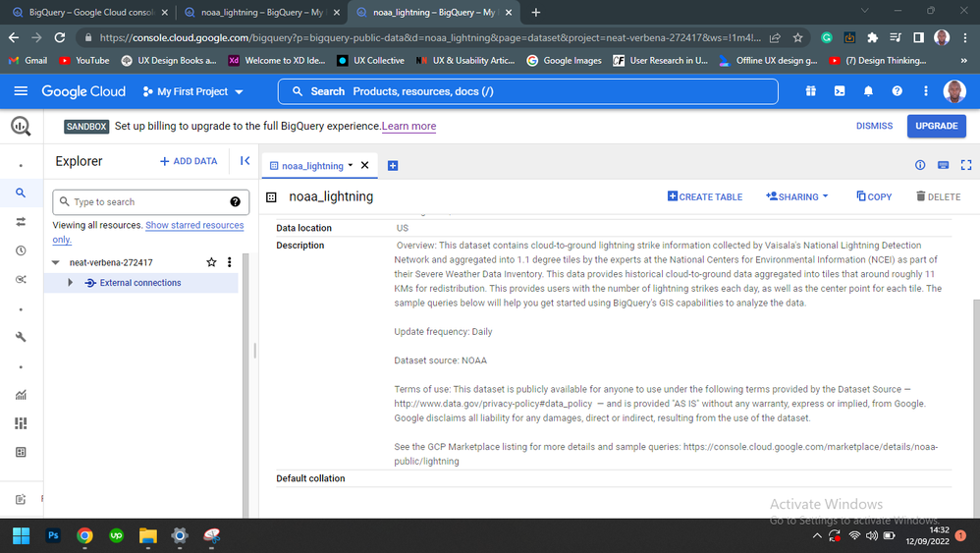
Task: Open the Learn more link
Action: pos(408,127)
